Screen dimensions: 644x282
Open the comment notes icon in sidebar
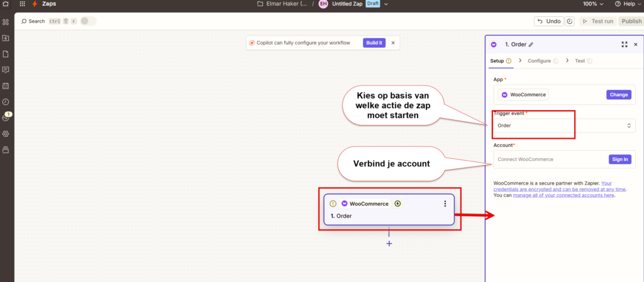(x=5, y=70)
